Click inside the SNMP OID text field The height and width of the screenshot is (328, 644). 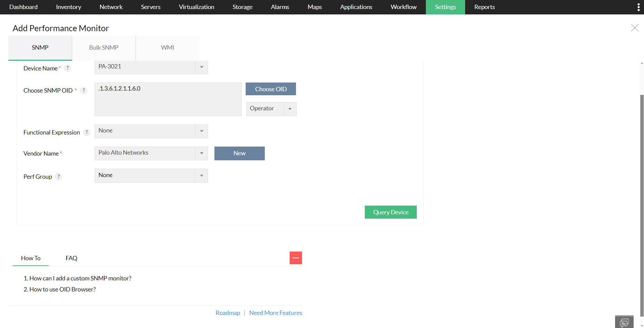point(168,99)
